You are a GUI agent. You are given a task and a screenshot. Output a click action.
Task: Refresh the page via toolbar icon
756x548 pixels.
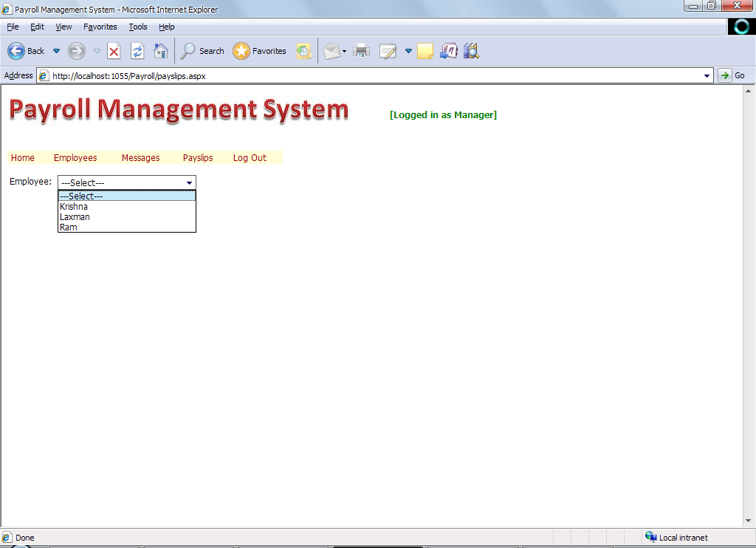137,51
